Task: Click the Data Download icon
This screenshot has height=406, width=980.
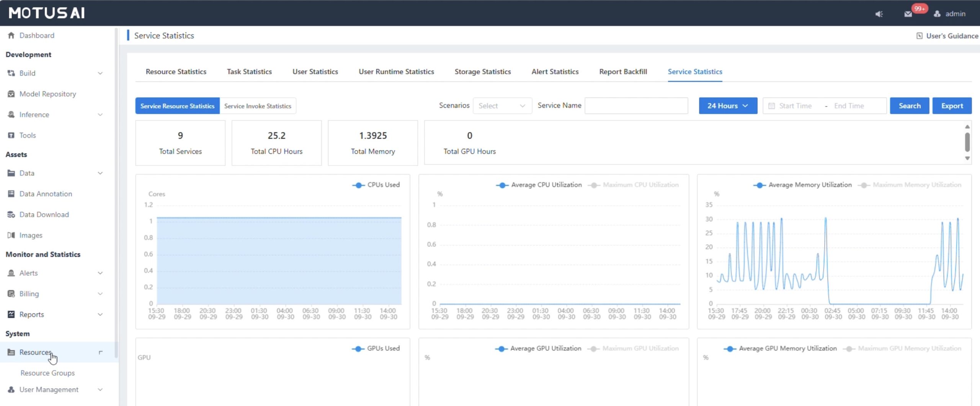Action: tap(11, 215)
